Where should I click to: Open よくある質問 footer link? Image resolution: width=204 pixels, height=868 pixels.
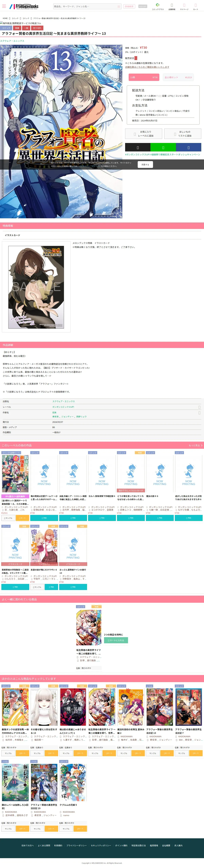pos(44,845)
